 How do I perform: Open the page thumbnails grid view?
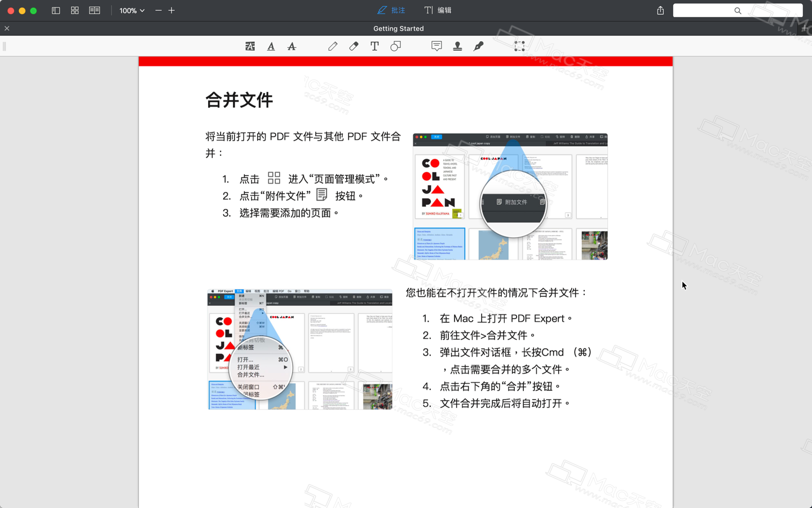[74, 10]
